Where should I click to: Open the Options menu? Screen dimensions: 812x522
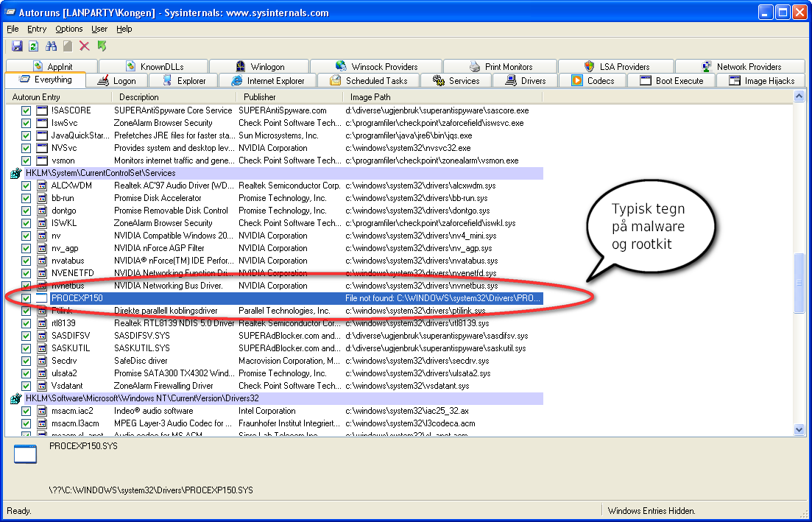pos(69,29)
